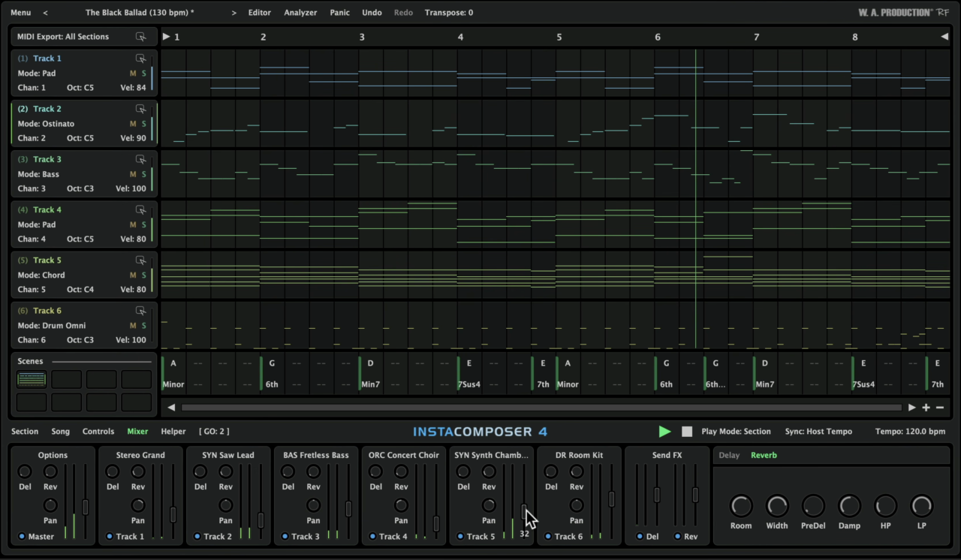This screenshot has height=560, width=961.
Task: Click DR Room Kit Rev knob
Action: click(x=577, y=471)
